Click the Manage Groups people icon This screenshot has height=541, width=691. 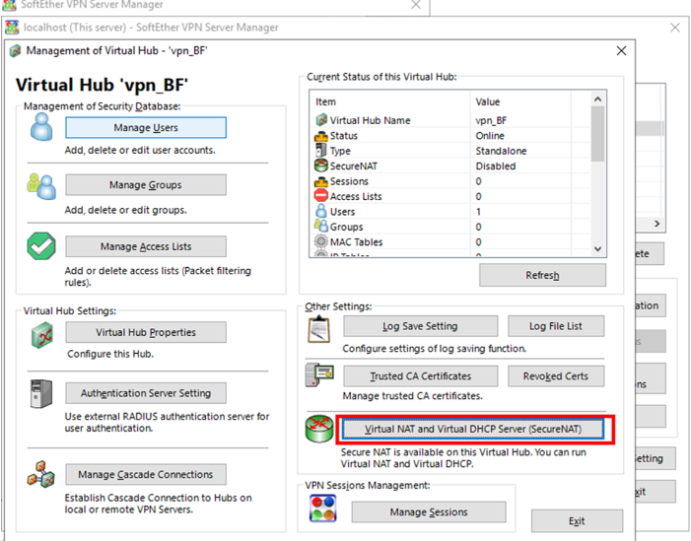pos(41,186)
